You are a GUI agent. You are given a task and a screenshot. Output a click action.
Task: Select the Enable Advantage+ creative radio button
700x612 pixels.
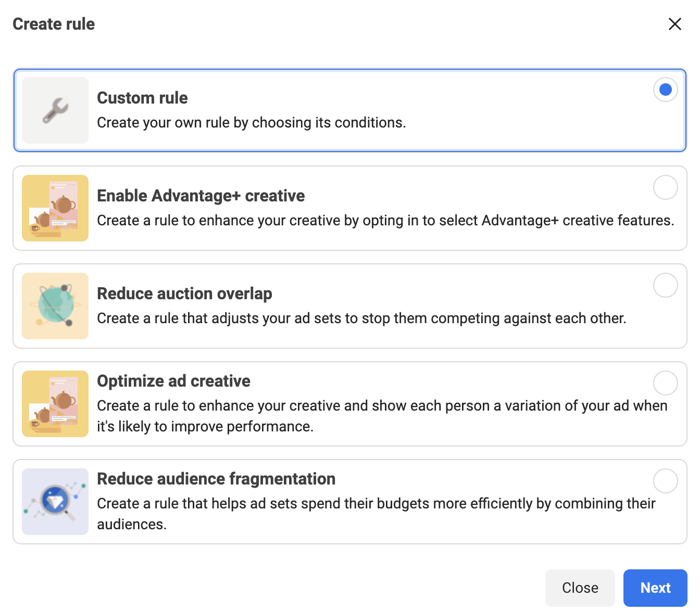[665, 187]
